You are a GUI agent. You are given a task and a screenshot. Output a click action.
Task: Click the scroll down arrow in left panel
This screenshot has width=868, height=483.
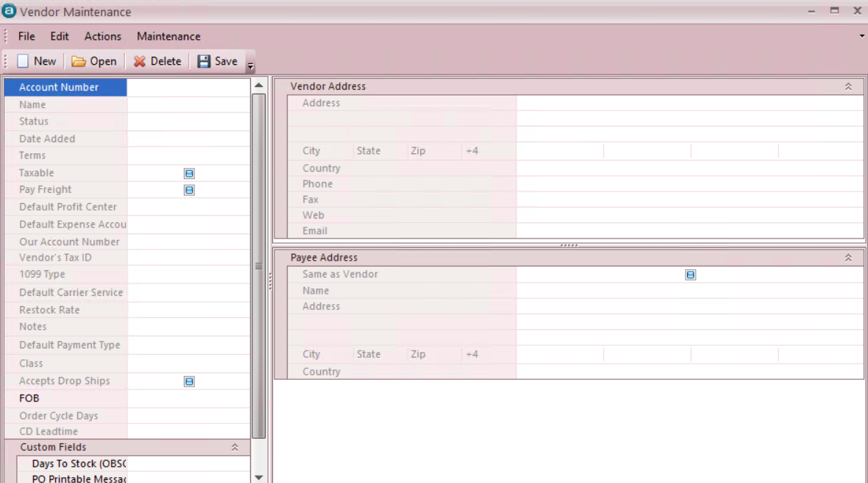[259, 477]
